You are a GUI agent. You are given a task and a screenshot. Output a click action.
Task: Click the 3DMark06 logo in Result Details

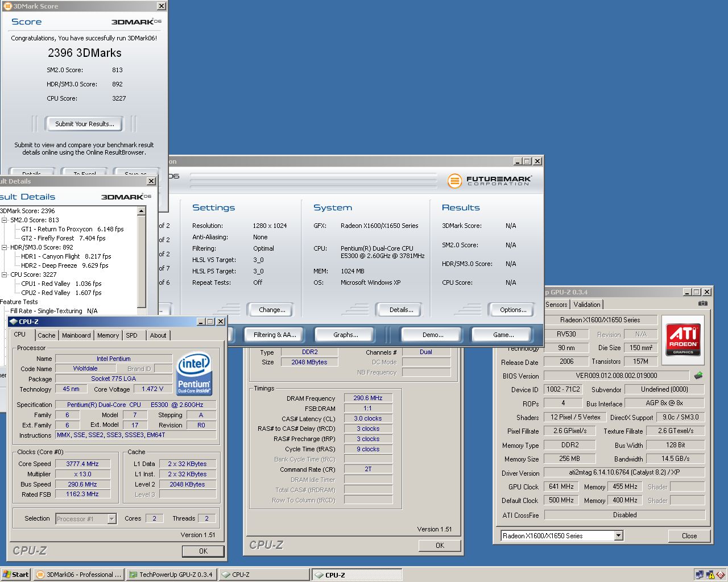126,197
